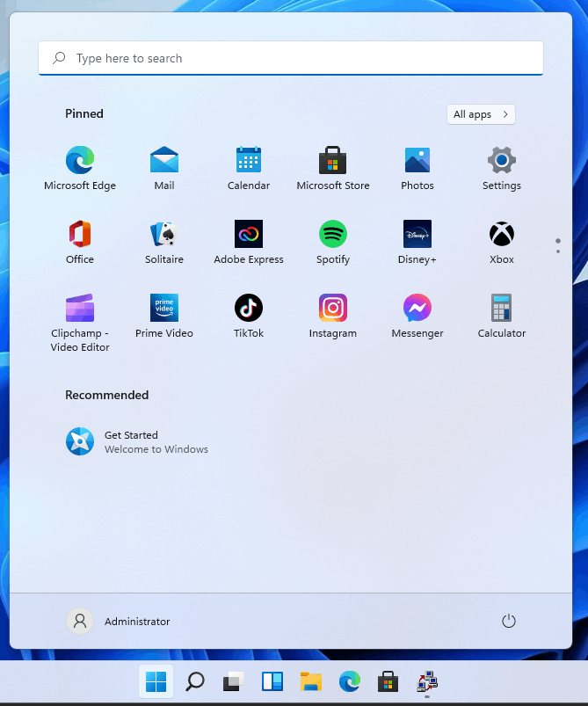
Task: Click the 'Type here to search' box
Action: (x=291, y=58)
